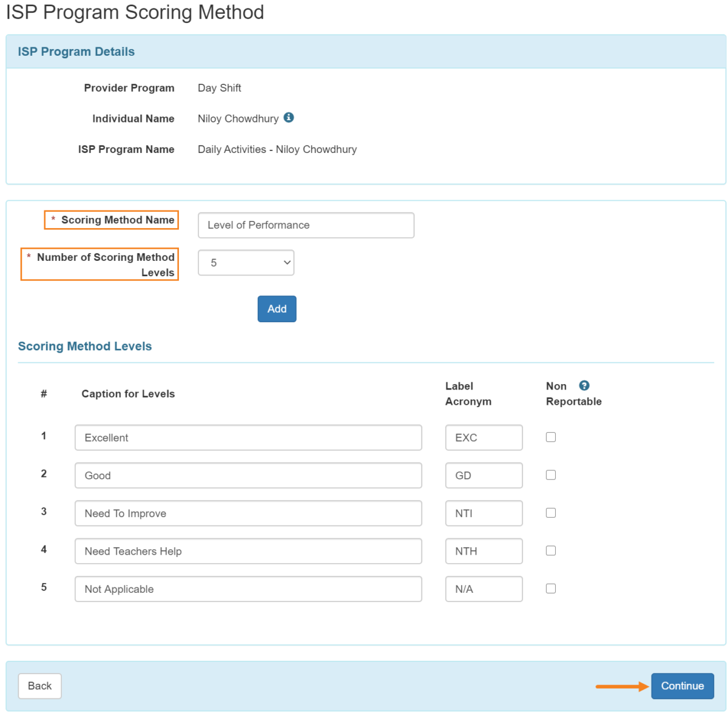Click the N/A acronym input
The image size is (728, 713).
[x=484, y=589]
